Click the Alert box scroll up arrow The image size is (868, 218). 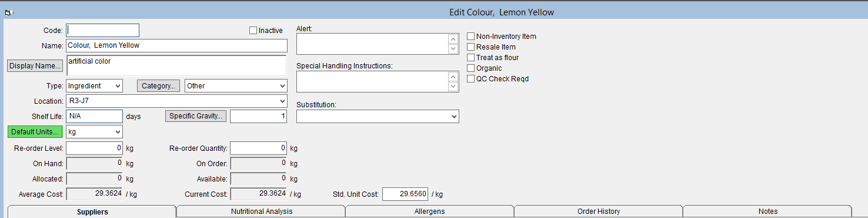453,39
